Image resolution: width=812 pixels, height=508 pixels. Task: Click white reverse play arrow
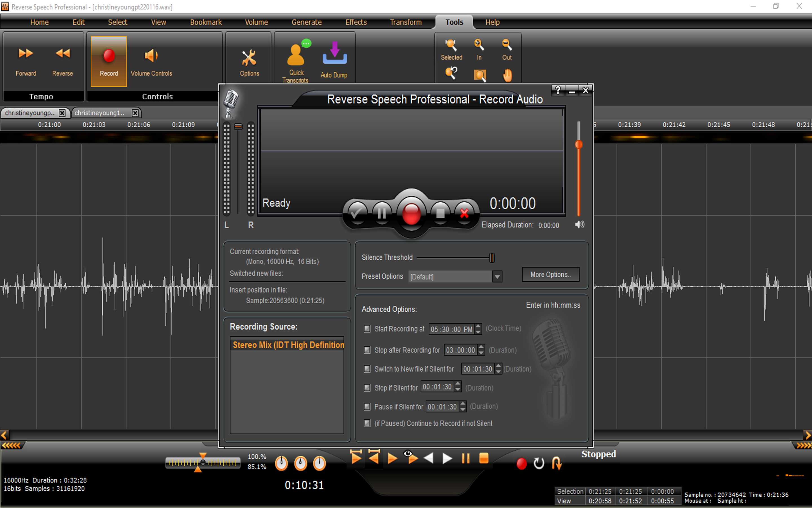[x=429, y=458]
